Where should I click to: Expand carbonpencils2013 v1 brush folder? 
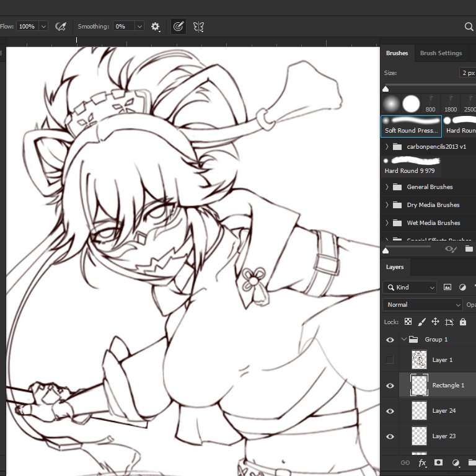[x=387, y=147]
